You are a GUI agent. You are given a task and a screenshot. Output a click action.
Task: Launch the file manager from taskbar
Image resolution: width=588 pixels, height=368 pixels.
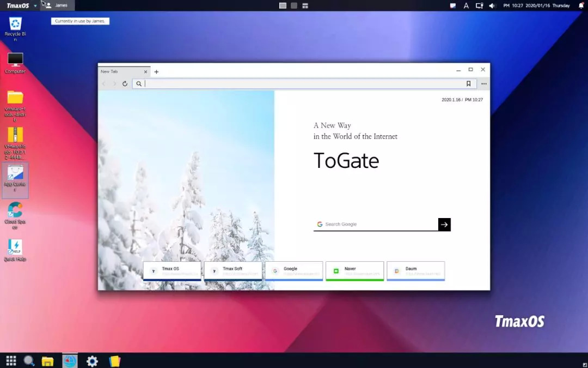point(48,361)
